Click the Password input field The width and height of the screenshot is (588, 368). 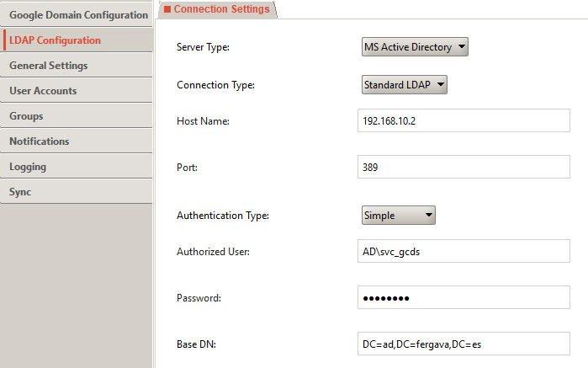(464, 297)
